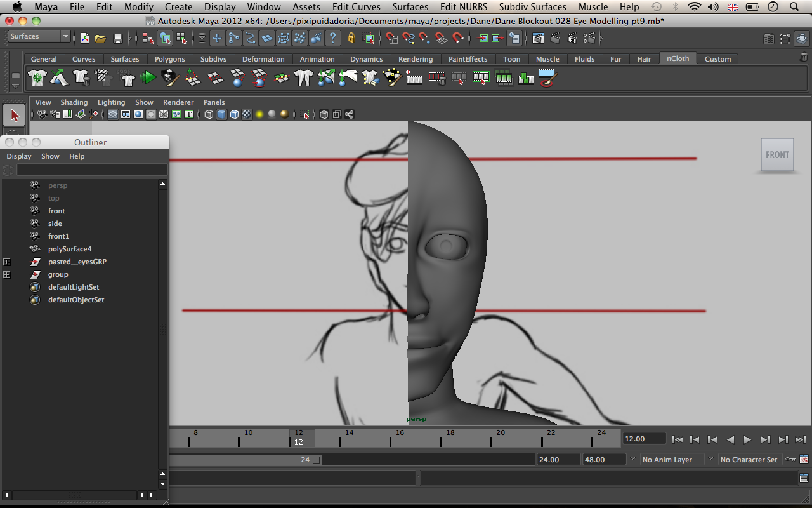The height and width of the screenshot is (508, 812).
Task: Click the Save scene floppy icon
Action: click(117, 39)
